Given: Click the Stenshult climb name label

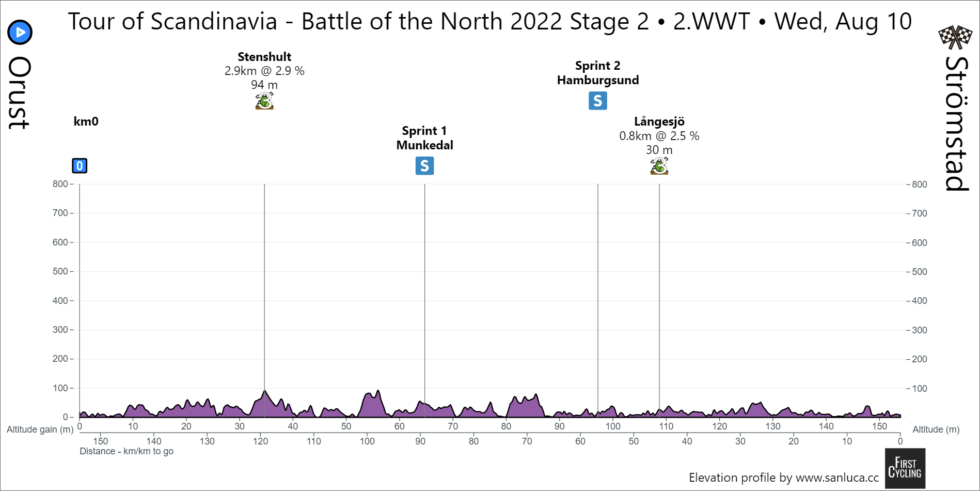Looking at the screenshot, I should (x=264, y=57).
